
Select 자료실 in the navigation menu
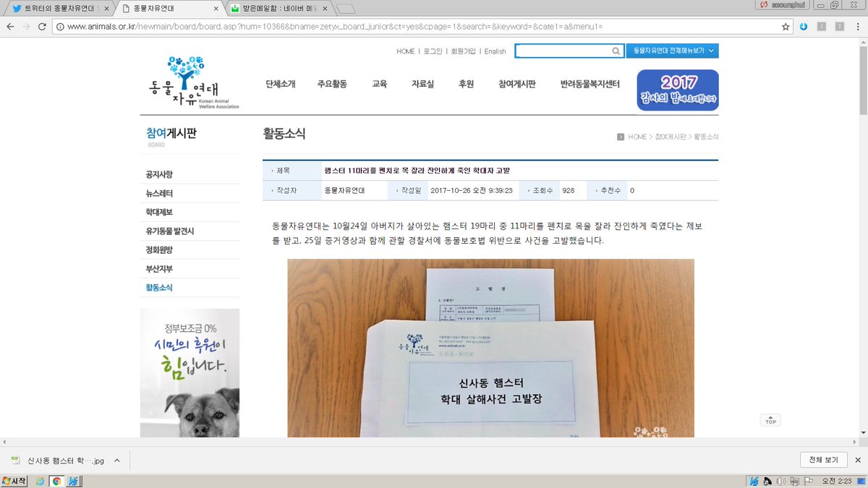pyautogui.click(x=422, y=83)
